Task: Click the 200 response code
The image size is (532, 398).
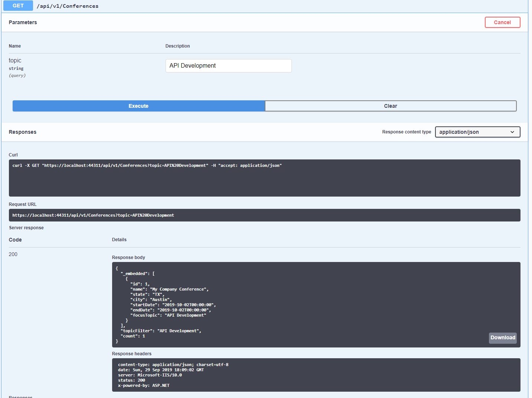Action: pos(13,254)
